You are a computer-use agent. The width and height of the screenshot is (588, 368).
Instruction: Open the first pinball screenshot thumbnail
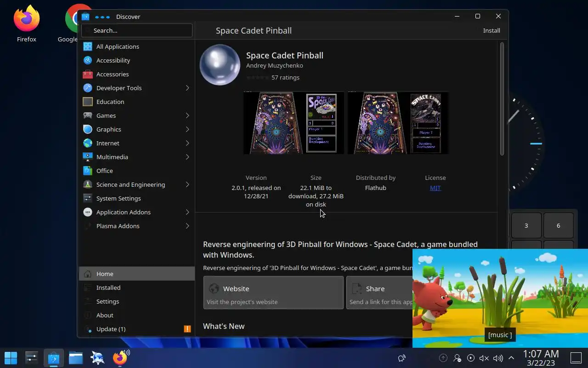click(x=294, y=123)
